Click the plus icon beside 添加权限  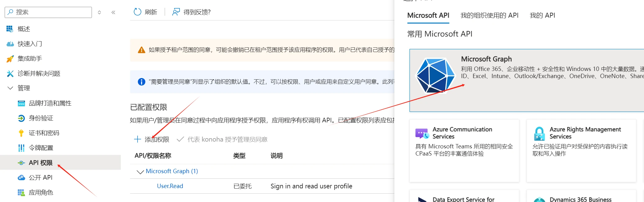click(x=137, y=139)
